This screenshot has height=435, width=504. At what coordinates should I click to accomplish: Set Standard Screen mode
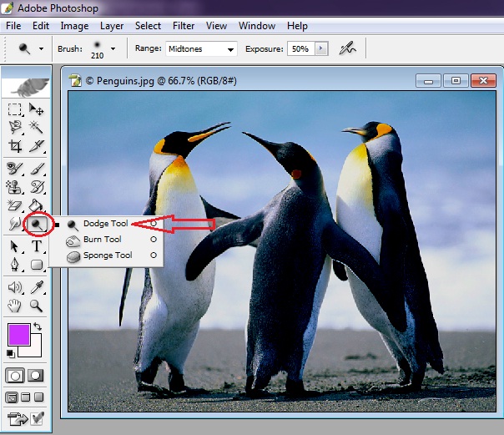point(12,397)
